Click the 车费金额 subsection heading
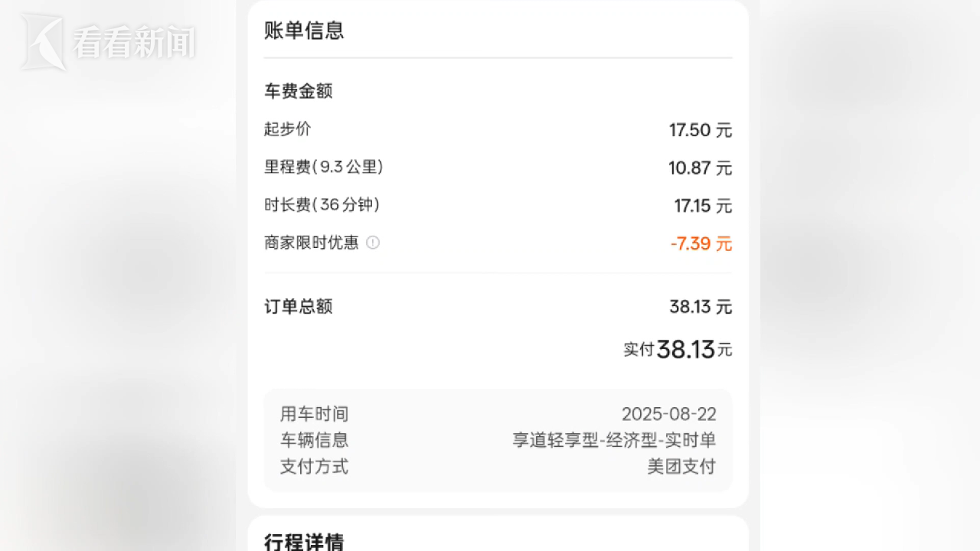The image size is (980, 551). [299, 91]
